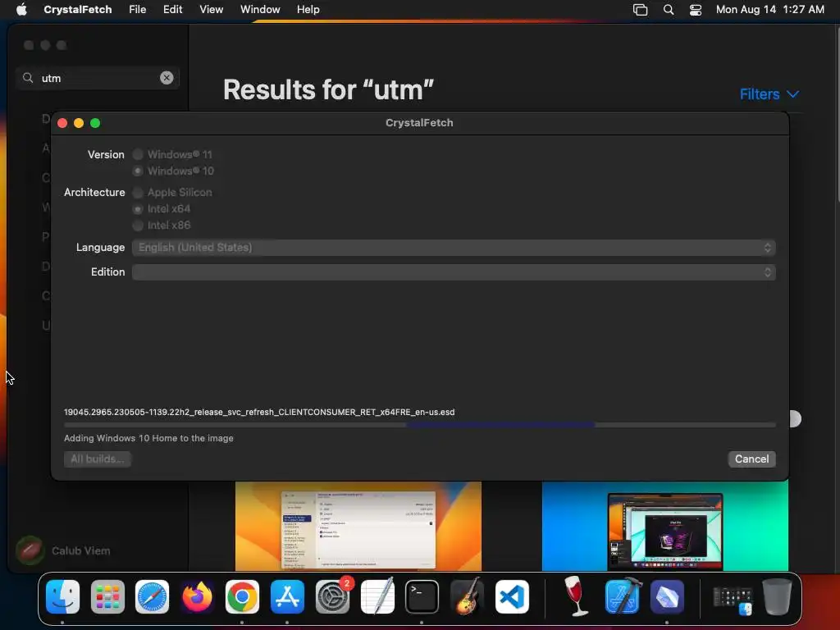Open the Apple menu
This screenshot has width=840, height=630.
coord(21,9)
